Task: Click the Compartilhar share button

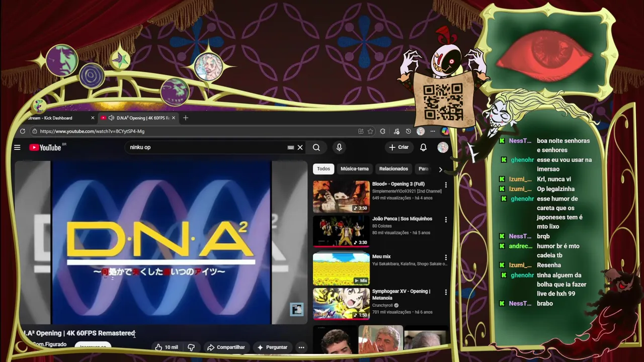Action: (x=226, y=347)
